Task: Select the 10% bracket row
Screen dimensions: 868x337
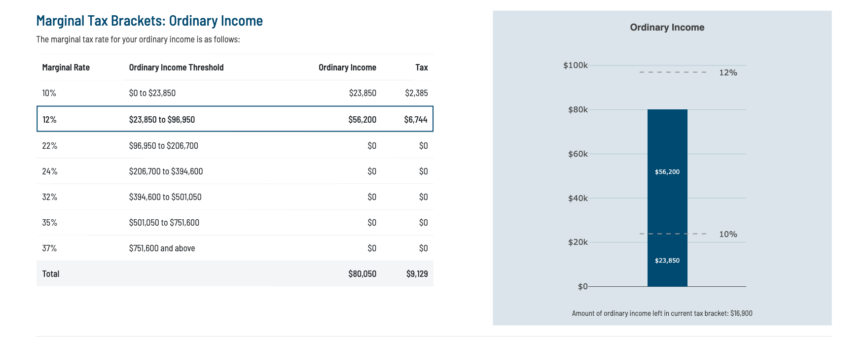Action: pyautogui.click(x=235, y=93)
